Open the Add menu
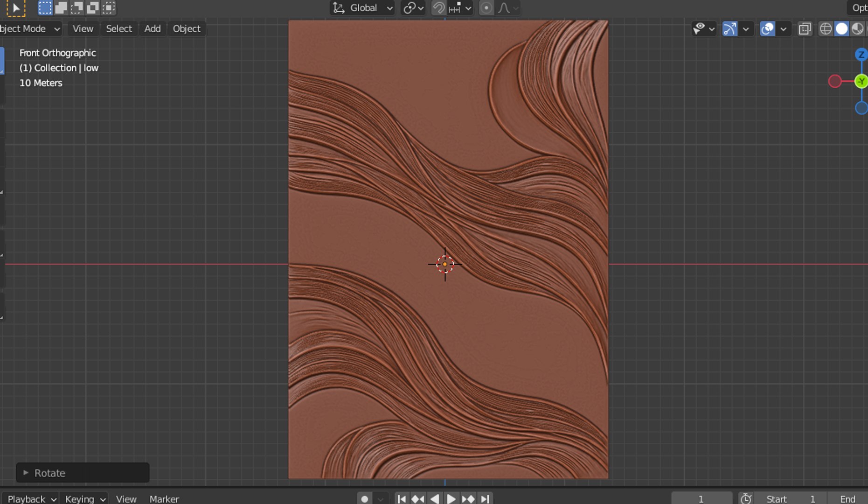Viewport: 868px width, 504px height. [x=153, y=28]
